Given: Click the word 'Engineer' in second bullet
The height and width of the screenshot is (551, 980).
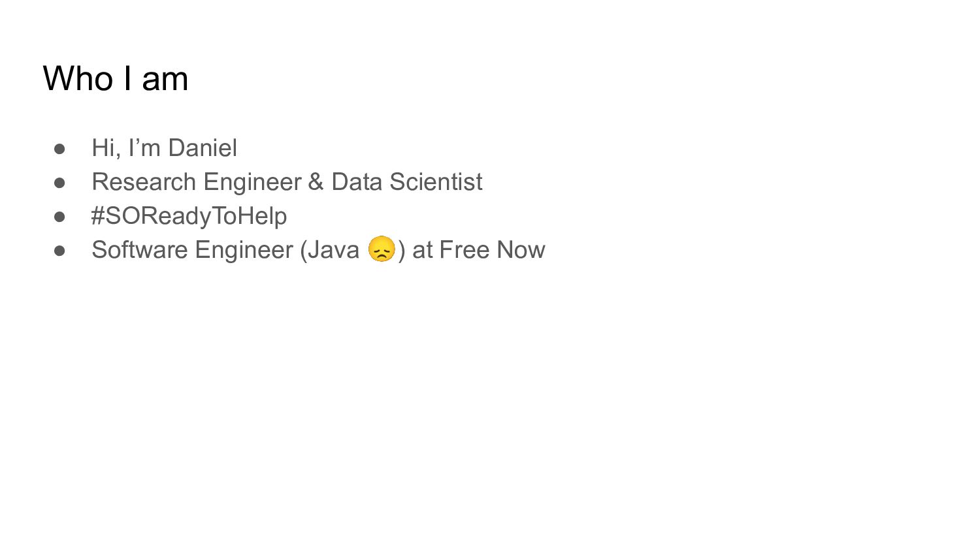Looking at the screenshot, I should click(x=252, y=182).
